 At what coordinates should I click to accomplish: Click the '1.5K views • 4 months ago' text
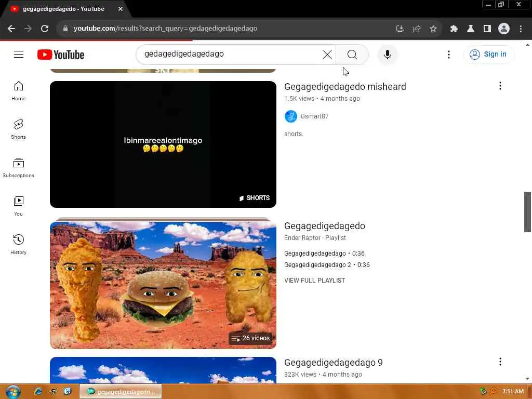pos(322,99)
